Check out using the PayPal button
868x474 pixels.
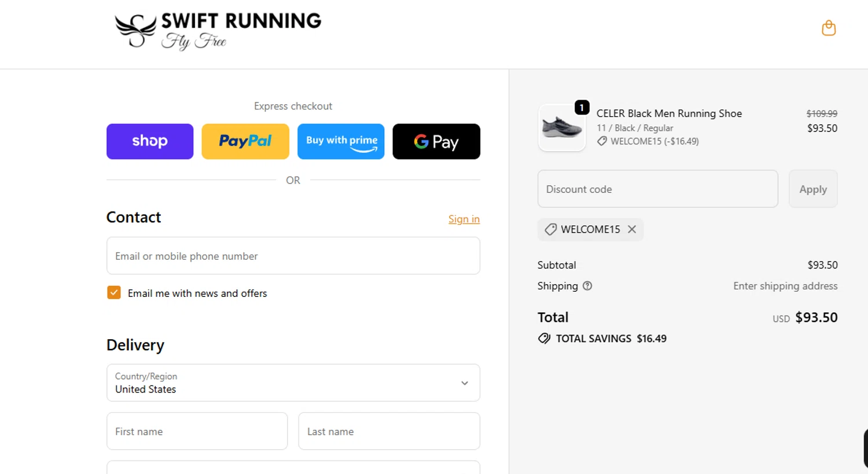pyautogui.click(x=245, y=141)
